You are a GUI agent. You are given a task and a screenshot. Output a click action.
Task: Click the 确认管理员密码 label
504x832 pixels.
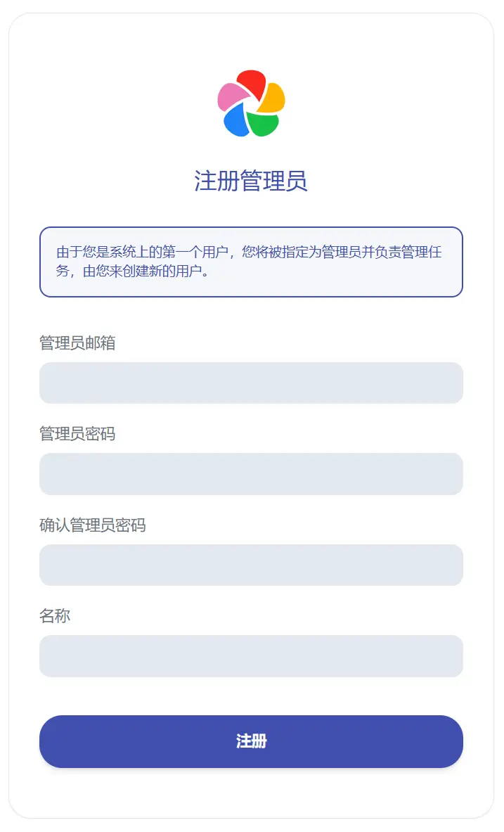[x=93, y=525]
